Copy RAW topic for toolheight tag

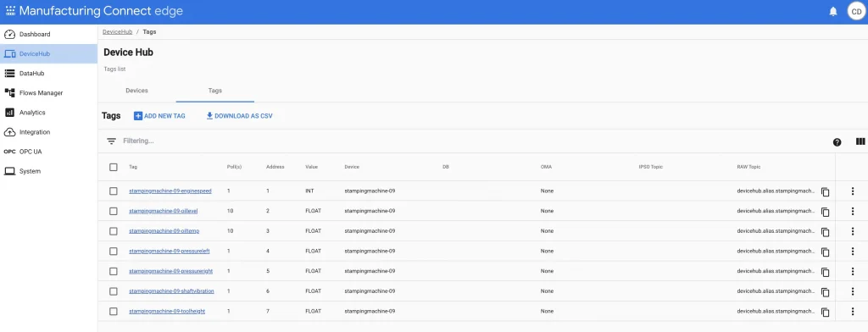point(825,312)
